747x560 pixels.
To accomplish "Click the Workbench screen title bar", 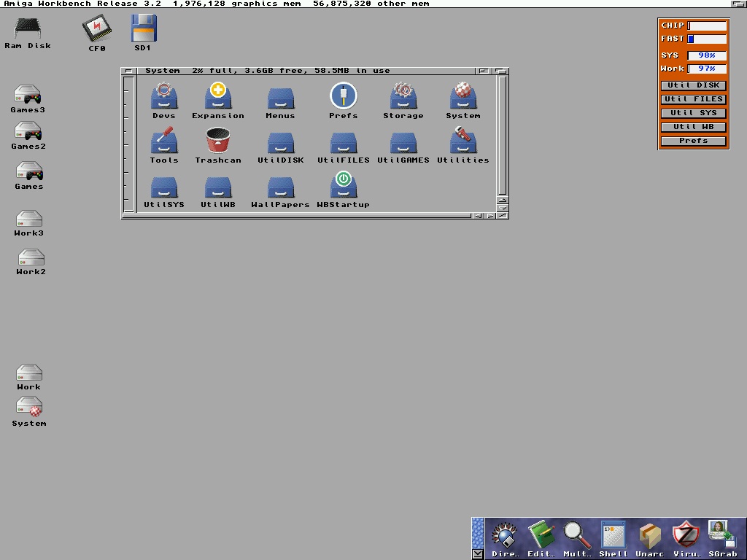I will pos(365,4).
